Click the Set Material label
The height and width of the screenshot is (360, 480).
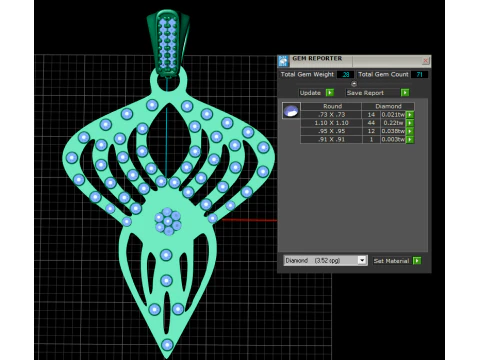coord(391,261)
